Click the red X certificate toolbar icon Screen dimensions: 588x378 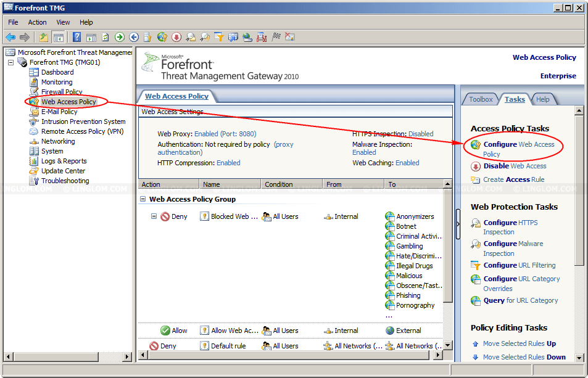pos(290,37)
